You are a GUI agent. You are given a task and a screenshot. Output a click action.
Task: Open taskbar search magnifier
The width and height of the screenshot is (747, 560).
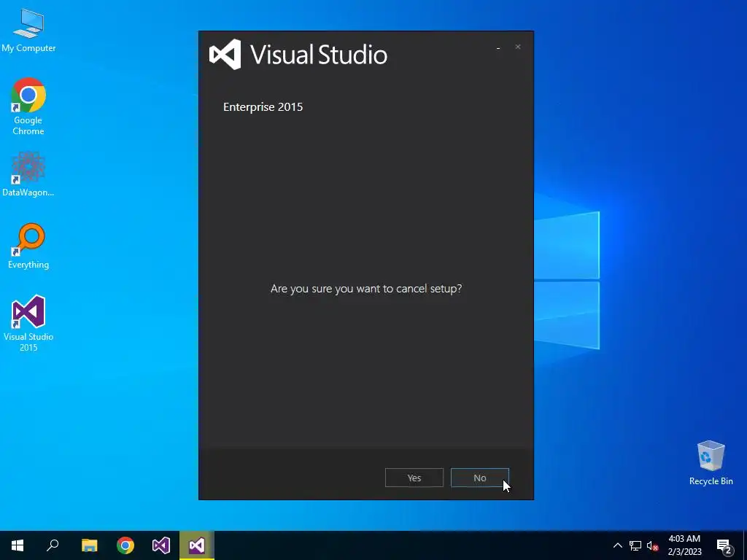53,545
